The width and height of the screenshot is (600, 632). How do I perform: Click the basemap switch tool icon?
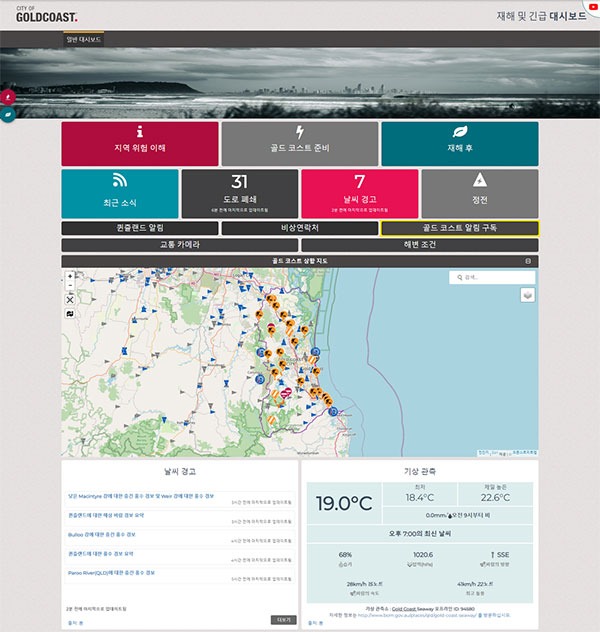(70, 314)
